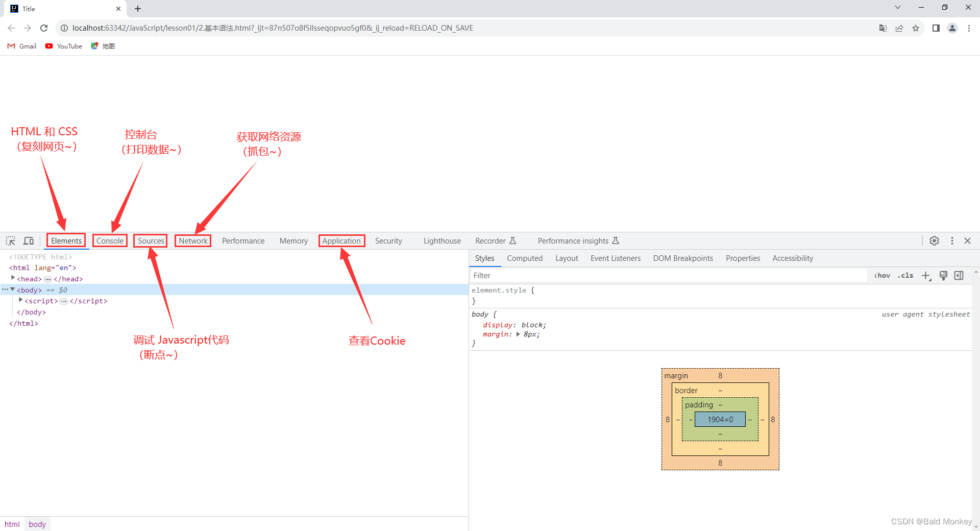The width and height of the screenshot is (980, 531).
Task: Select html breadcrumb at bottom
Action: pos(12,524)
